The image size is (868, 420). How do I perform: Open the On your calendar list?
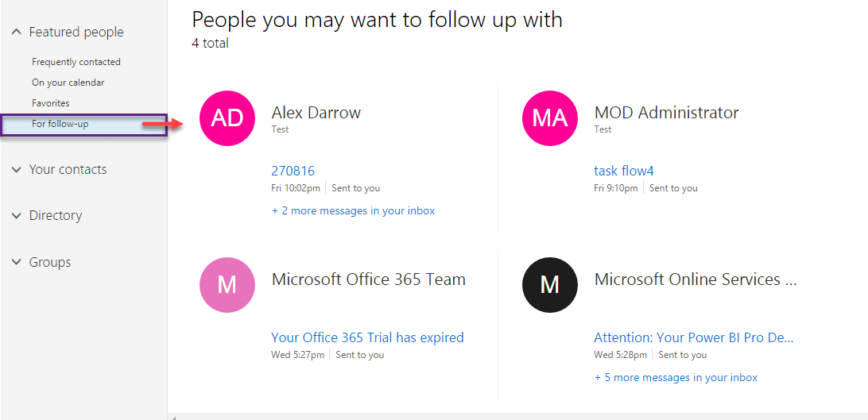(x=68, y=83)
